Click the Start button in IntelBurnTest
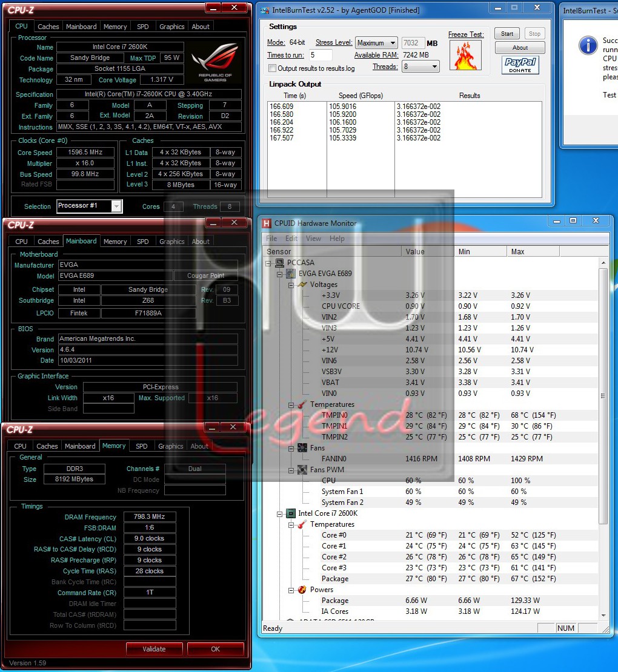This screenshot has width=618, height=672. 507,34
